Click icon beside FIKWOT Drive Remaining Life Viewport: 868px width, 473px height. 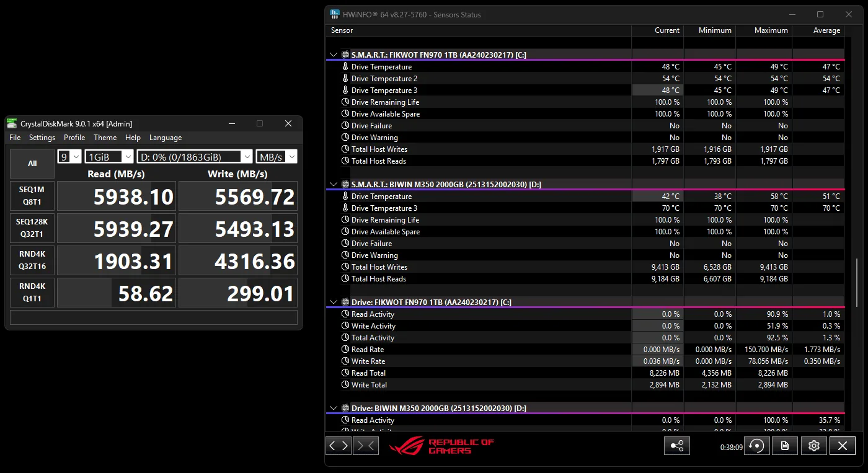345,102
